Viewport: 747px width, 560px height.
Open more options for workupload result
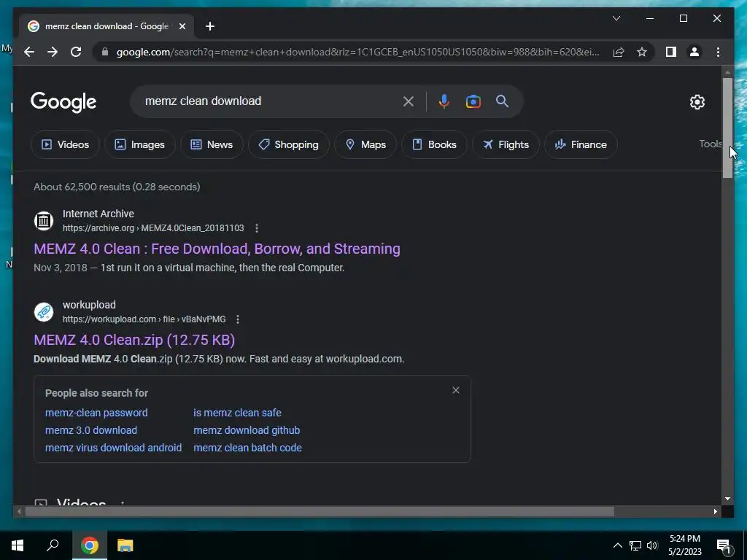click(x=238, y=319)
